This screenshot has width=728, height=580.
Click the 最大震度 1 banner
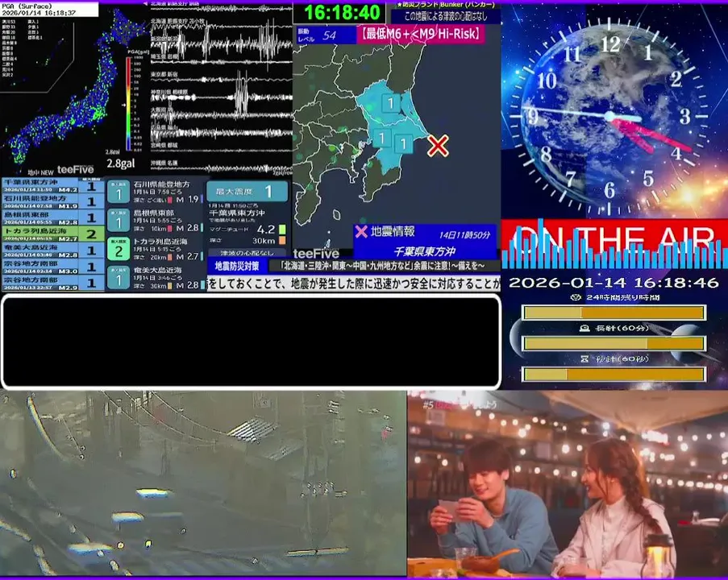pyautogui.click(x=247, y=191)
